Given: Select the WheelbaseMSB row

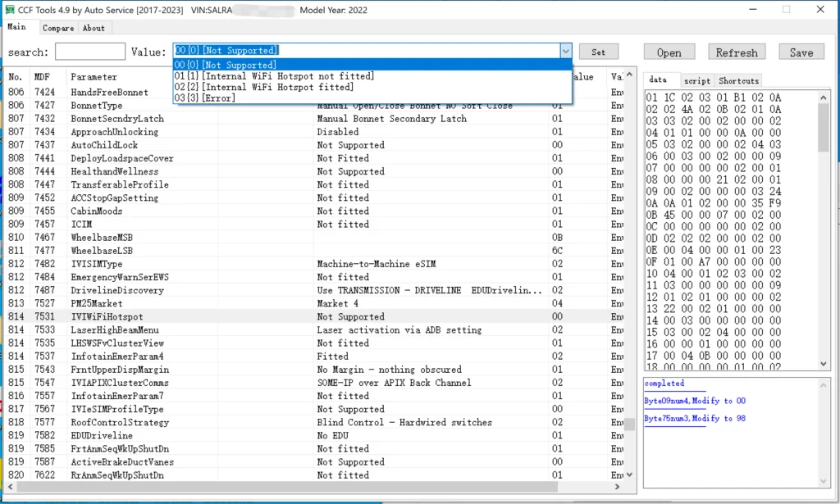Looking at the screenshot, I should coord(315,238).
